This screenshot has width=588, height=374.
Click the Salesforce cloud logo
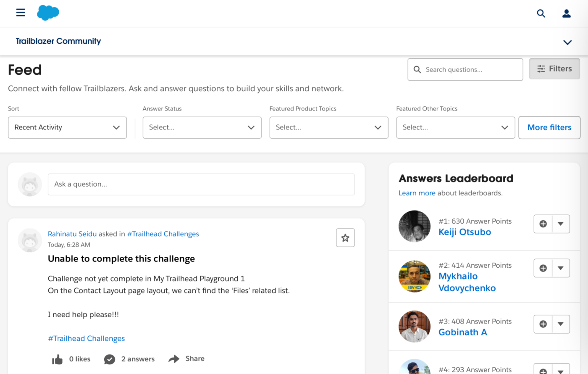48,13
